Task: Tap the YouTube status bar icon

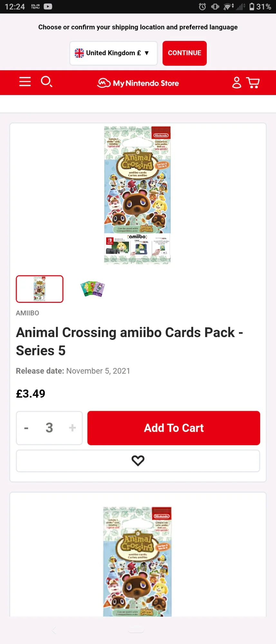Action: pyautogui.click(x=48, y=6)
